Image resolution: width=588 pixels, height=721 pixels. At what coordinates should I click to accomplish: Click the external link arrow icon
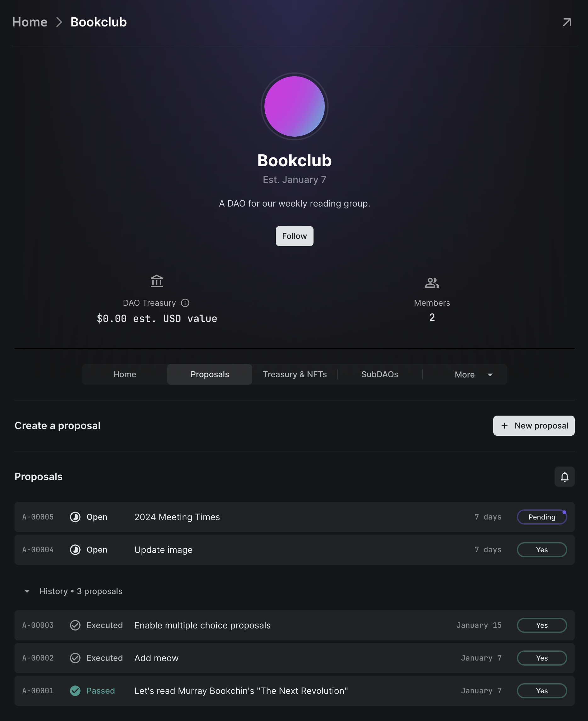click(x=567, y=22)
